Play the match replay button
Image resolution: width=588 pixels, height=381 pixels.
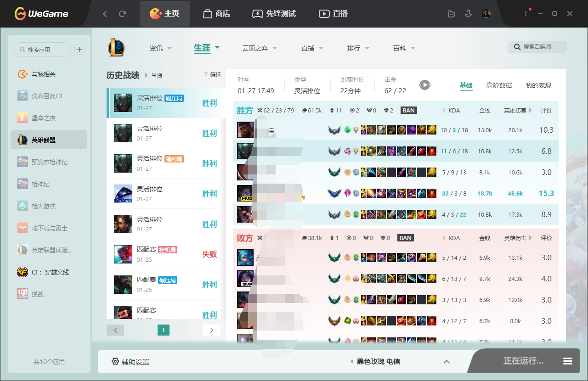pyautogui.click(x=424, y=85)
